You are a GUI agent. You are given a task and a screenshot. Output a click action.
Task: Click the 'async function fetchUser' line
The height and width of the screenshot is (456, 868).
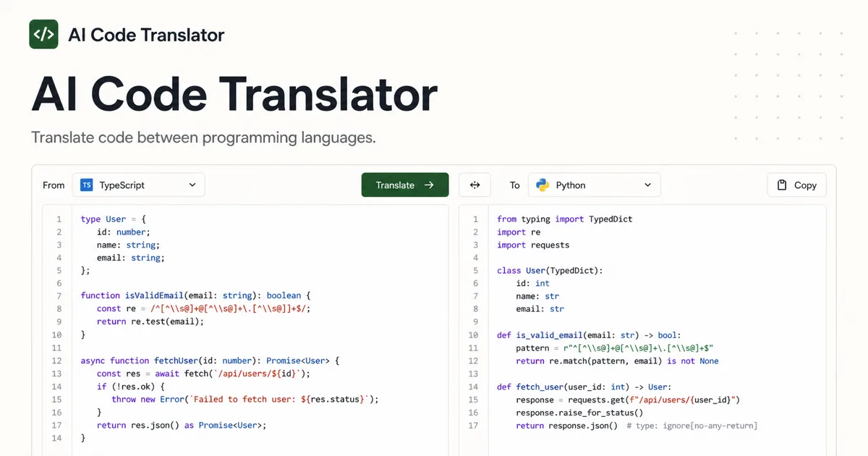210,360
